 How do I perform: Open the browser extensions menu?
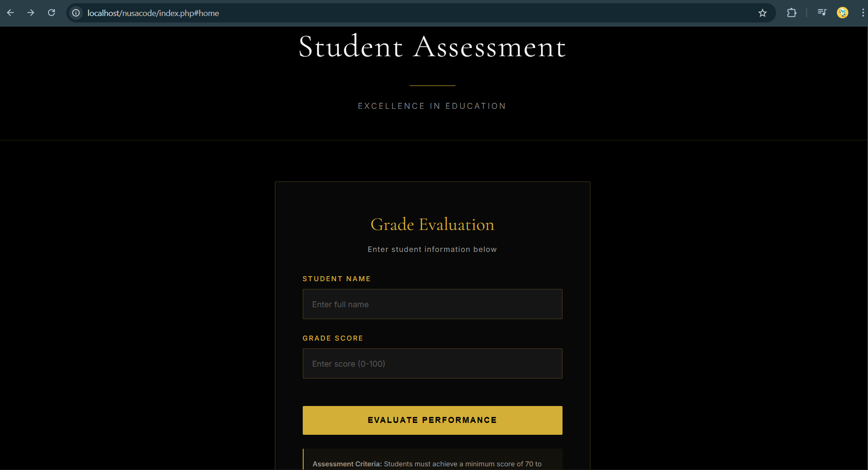(x=792, y=13)
